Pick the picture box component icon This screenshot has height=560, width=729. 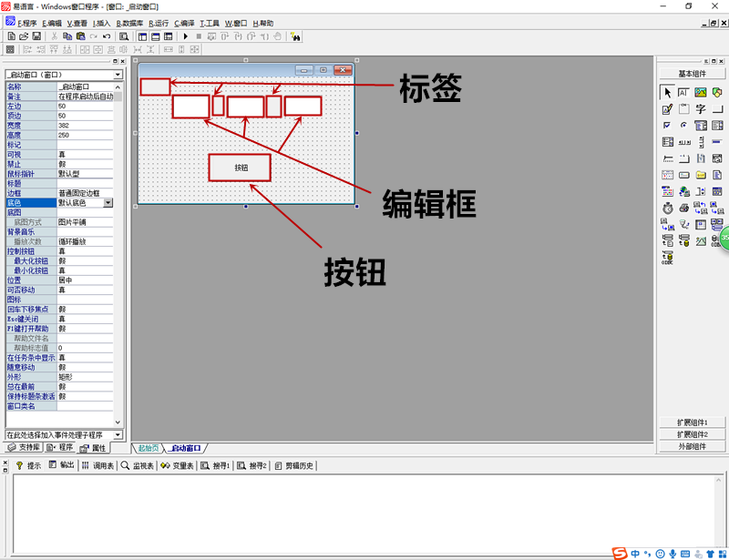(x=701, y=93)
